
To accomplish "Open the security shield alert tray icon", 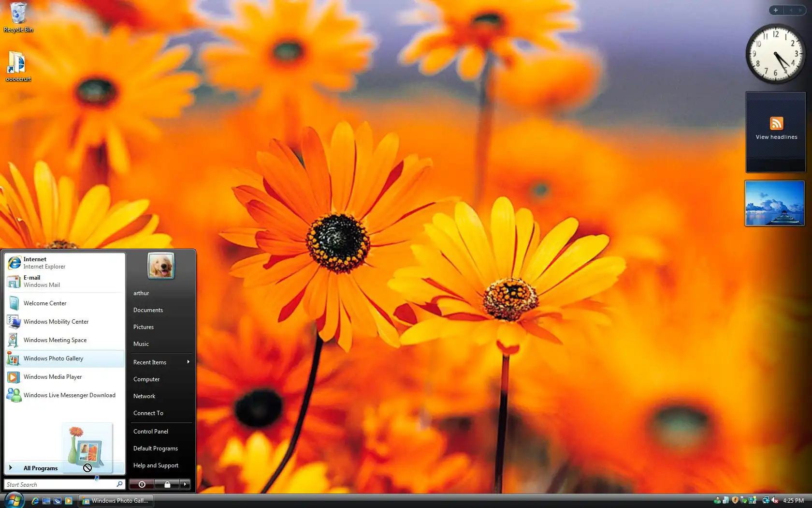I will coord(735,500).
